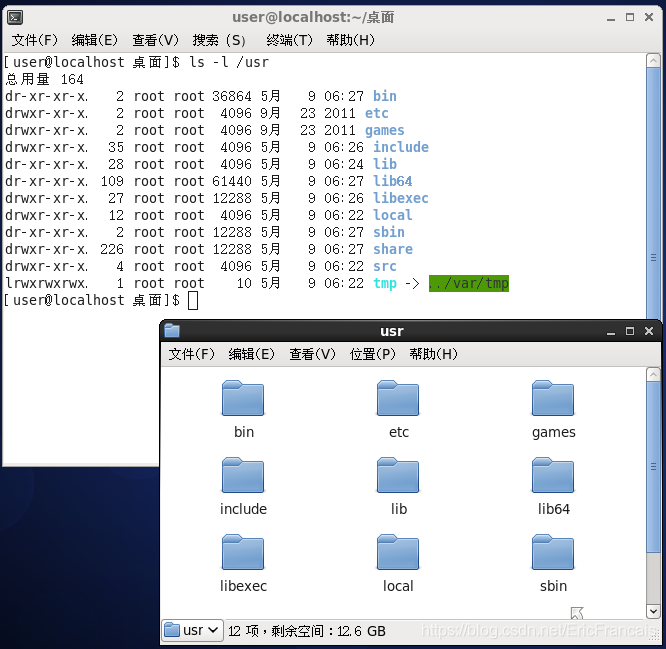Click the src directory name in terminal
Screen dimensions: 666x649
point(385,266)
